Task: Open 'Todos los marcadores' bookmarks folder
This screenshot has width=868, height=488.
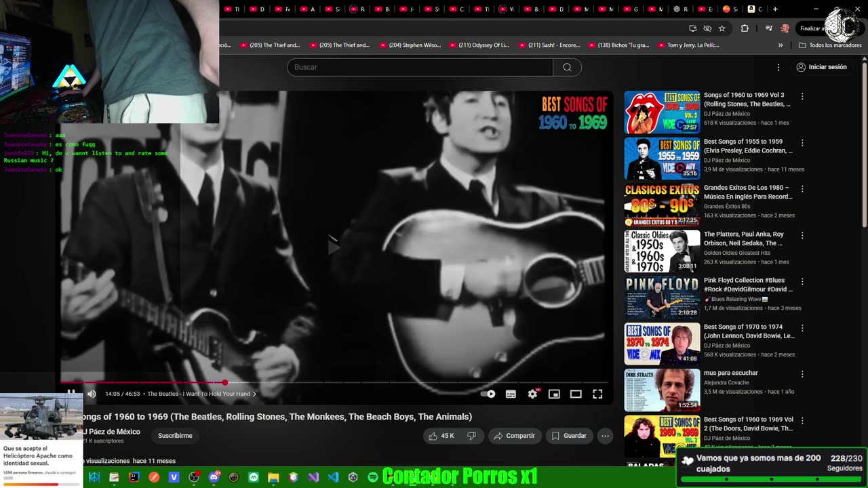Action: [x=830, y=45]
